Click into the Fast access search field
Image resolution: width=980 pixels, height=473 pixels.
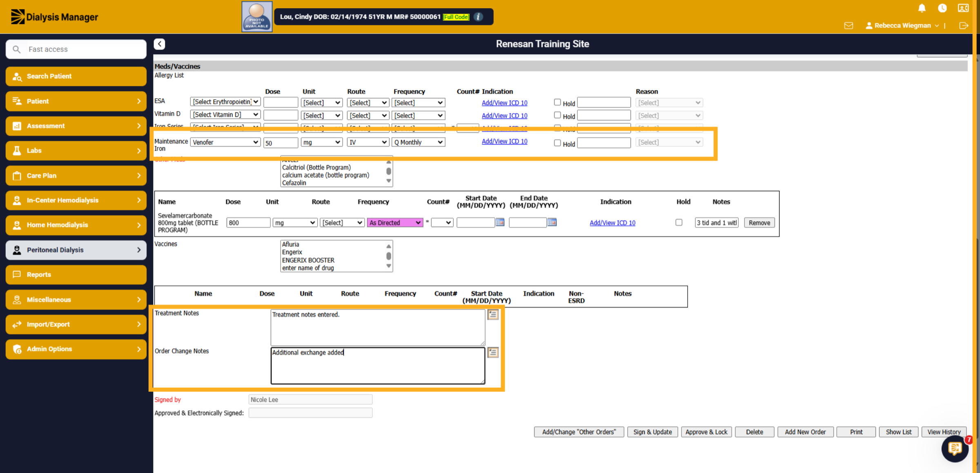tap(76, 49)
